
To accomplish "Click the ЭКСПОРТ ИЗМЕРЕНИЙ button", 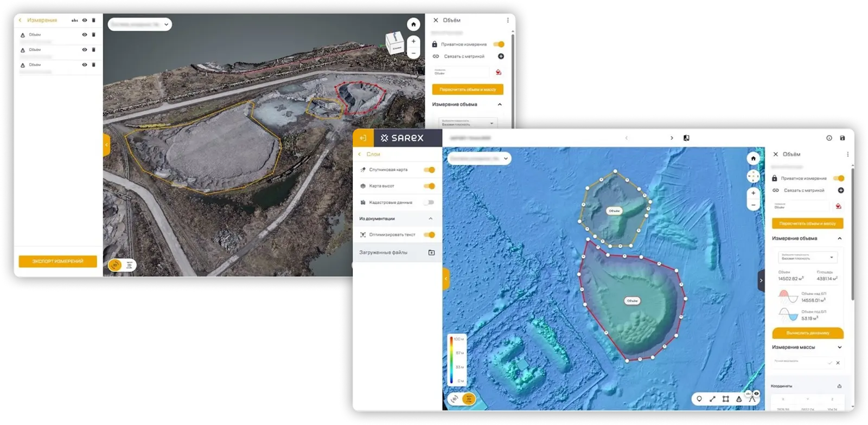I will click(58, 261).
